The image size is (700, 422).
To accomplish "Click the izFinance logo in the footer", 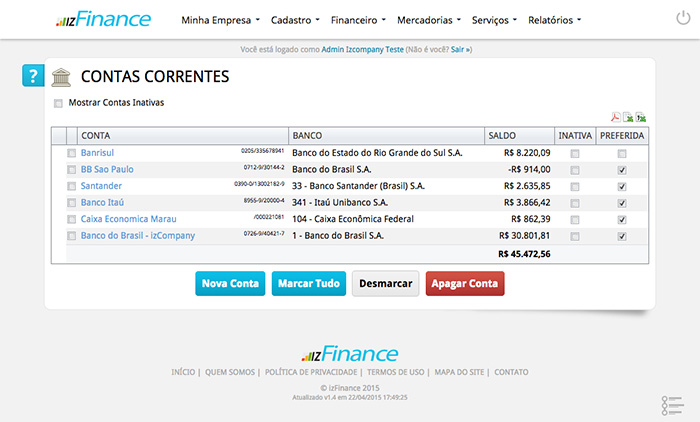I will pyautogui.click(x=350, y=354).
